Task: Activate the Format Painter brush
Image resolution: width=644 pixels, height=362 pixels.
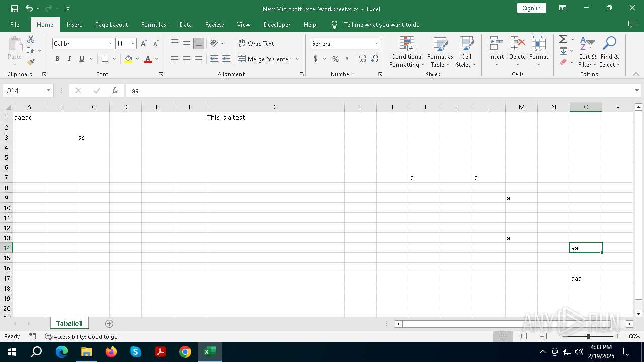Action: tap(31, 62)
